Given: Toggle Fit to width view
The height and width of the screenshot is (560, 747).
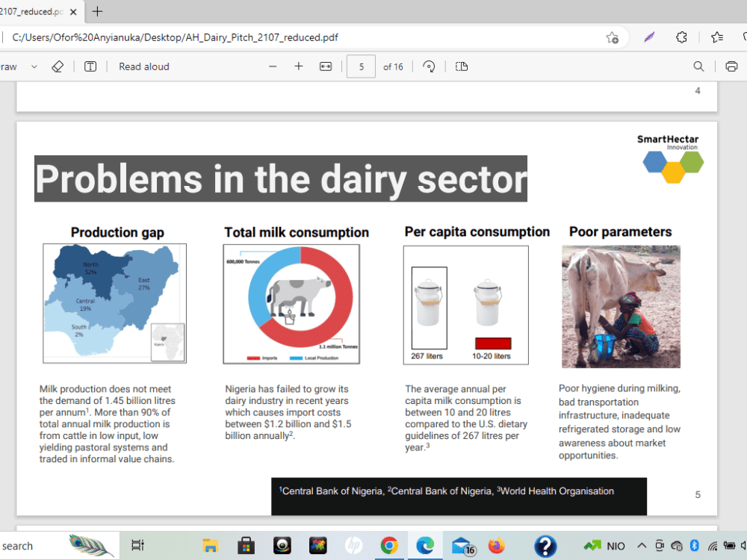Looking at the screenshot, I should tap(326, 66).
